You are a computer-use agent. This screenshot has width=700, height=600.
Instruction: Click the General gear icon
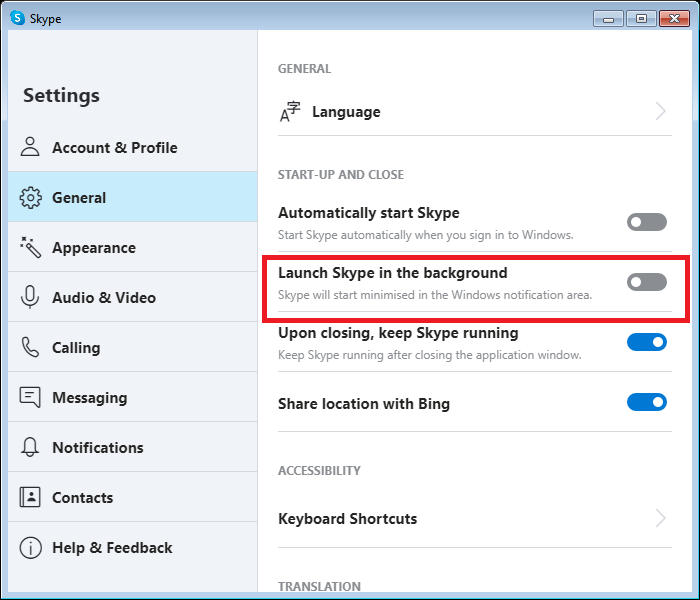(x=30, y=197)
